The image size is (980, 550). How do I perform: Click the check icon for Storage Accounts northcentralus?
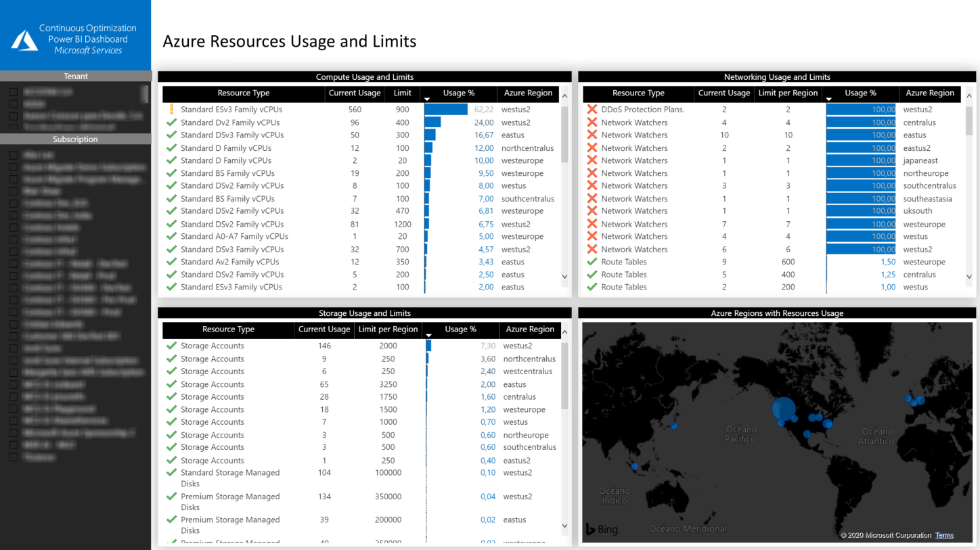[x=171, y=359]
